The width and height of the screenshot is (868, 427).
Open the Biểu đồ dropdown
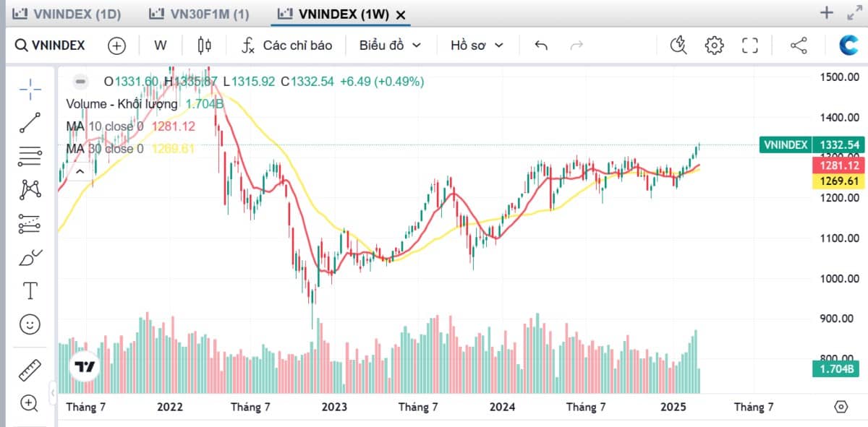point(390,46)
